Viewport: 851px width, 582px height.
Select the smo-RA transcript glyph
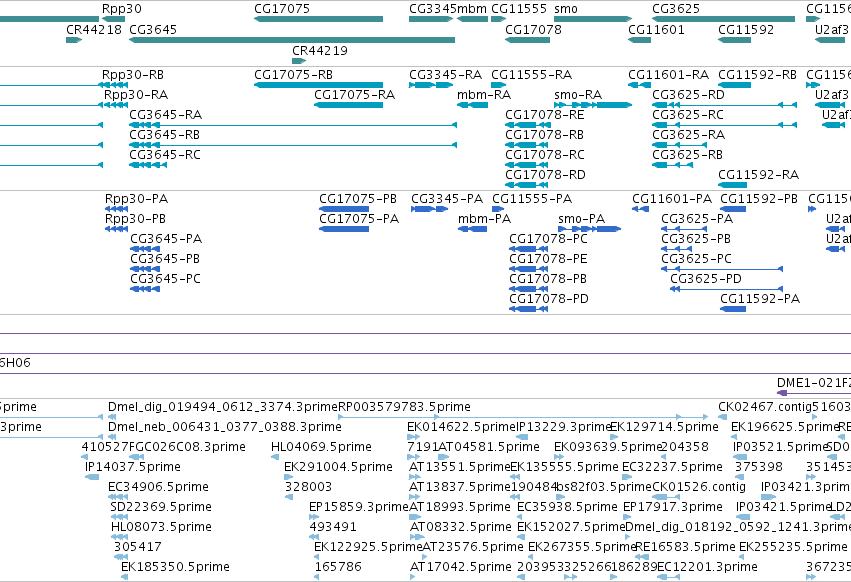click(x=593, y=105)
